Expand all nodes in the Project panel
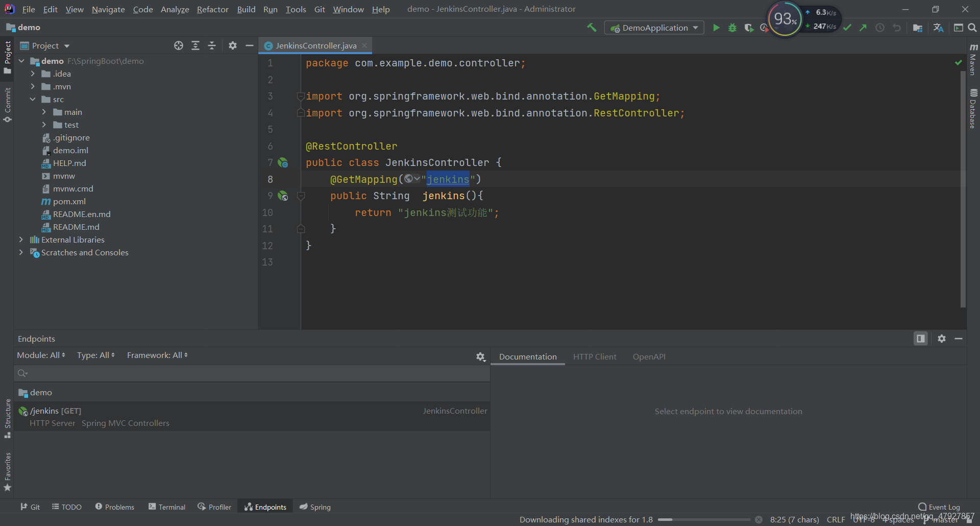The width and height of the screenshot is (980, 526). point(195,45)
